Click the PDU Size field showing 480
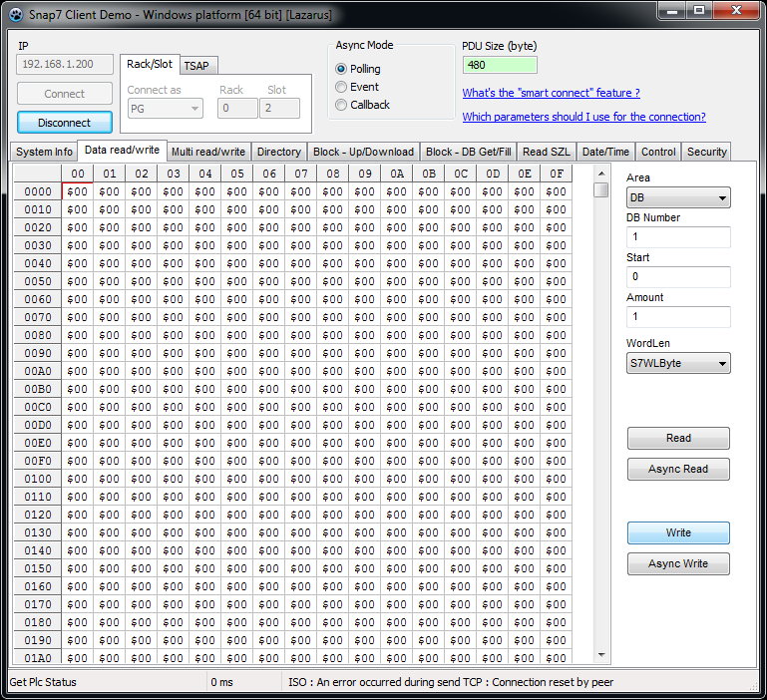Viewport: 767px width, 700px height. point(500,65)
